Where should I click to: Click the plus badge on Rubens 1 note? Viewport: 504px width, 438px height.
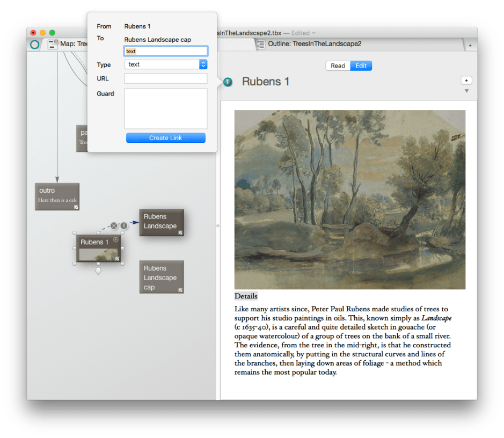(x=115, y=240)
